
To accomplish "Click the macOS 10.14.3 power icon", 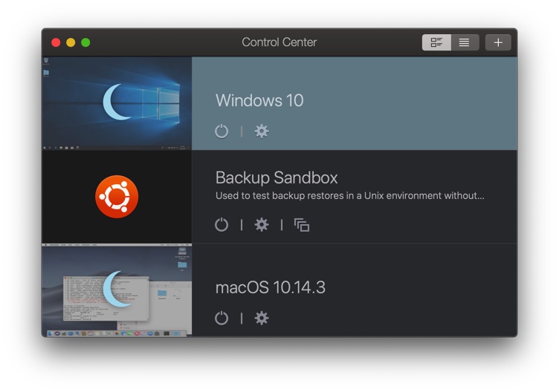I will coord(222,318).
